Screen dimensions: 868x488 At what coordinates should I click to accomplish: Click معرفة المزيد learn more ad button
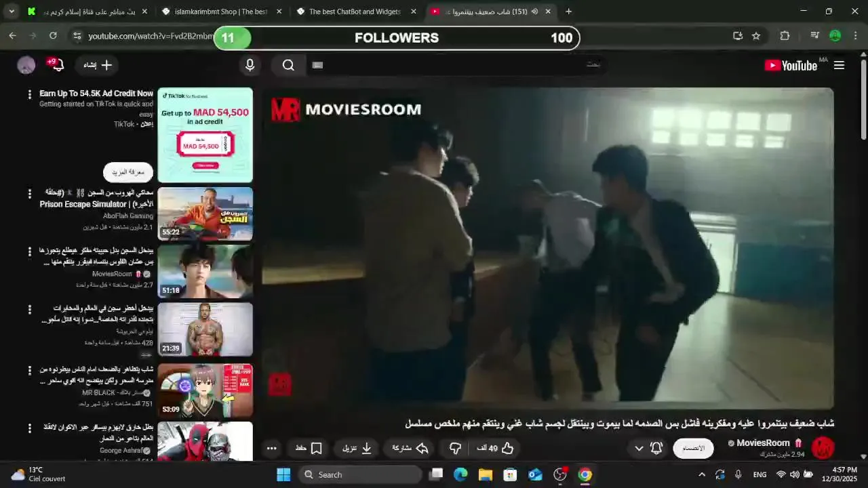128,172
